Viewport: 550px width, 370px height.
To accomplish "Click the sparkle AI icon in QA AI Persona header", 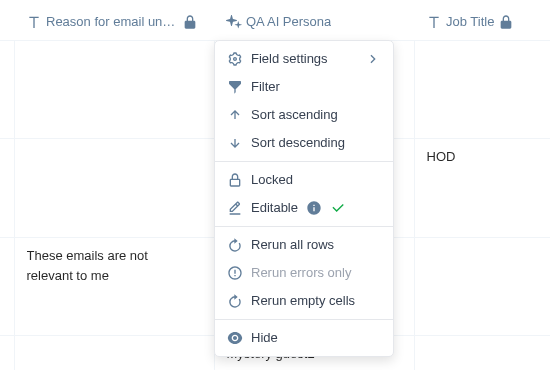I will coord(233,21).
